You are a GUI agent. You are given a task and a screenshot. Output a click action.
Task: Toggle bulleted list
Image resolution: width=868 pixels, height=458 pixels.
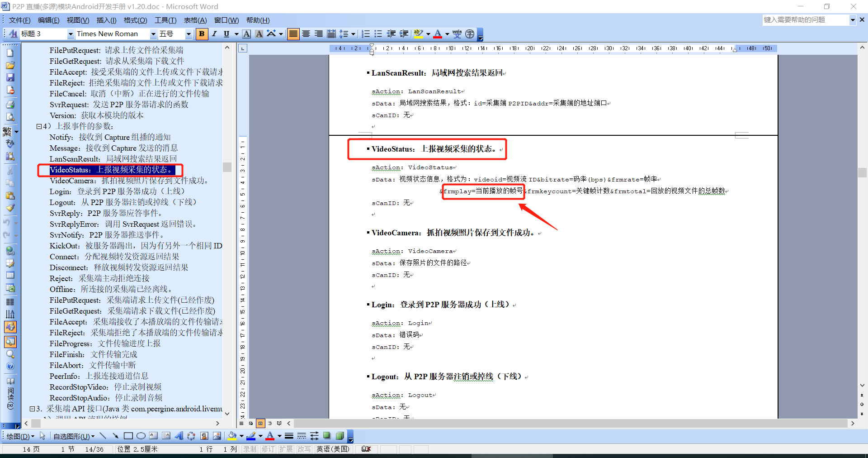click(x=378, y=34)
